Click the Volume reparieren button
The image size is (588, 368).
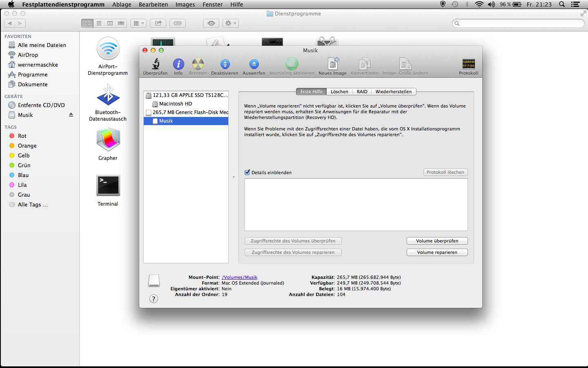tap(437, 252)
